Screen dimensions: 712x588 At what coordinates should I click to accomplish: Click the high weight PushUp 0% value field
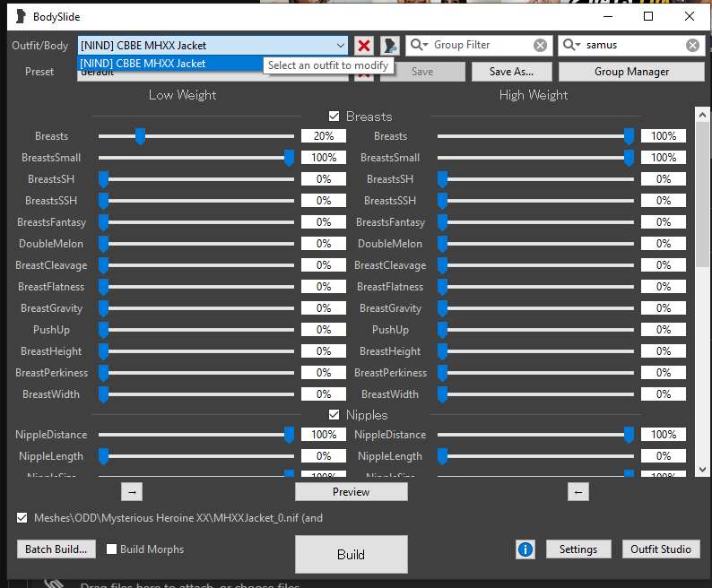click(x=664, y=330)
